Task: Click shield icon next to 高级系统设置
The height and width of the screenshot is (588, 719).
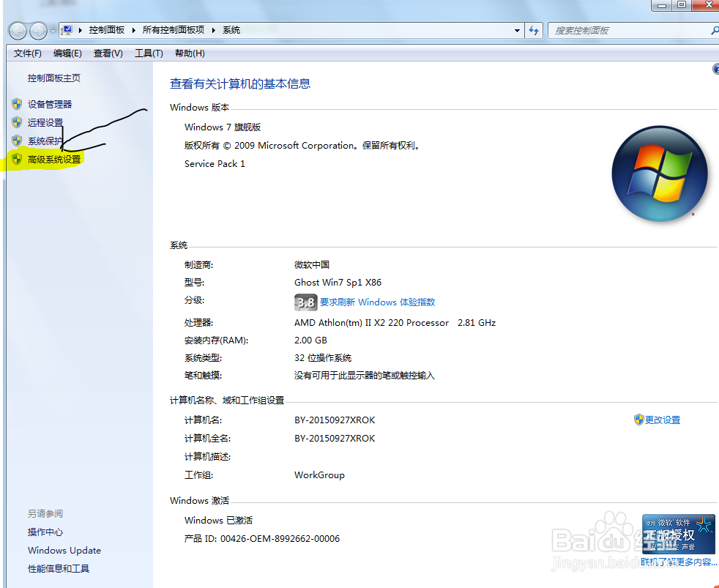Action: (x=17, y=159)
